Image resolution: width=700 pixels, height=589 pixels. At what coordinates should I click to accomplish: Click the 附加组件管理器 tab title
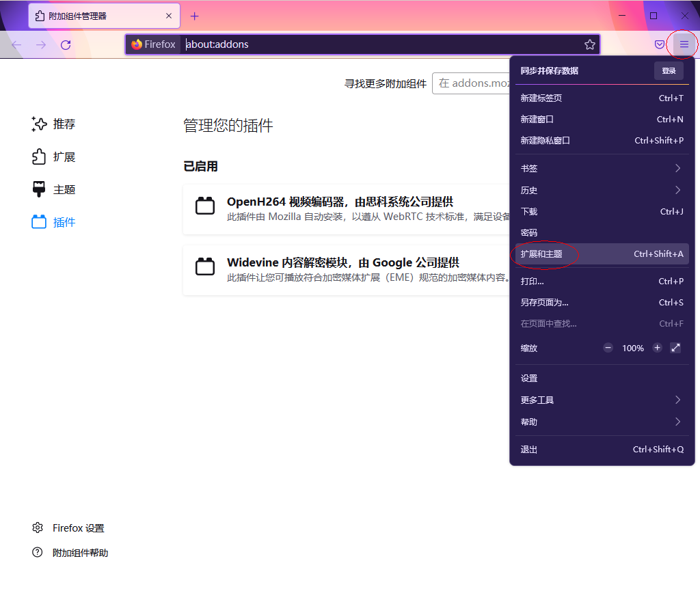coord(78,16)
